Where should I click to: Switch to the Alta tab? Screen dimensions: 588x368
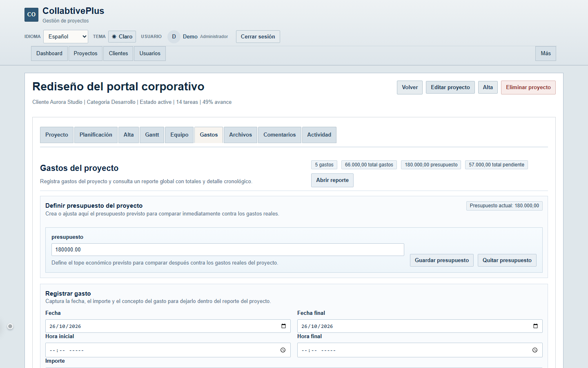[129, 135]
